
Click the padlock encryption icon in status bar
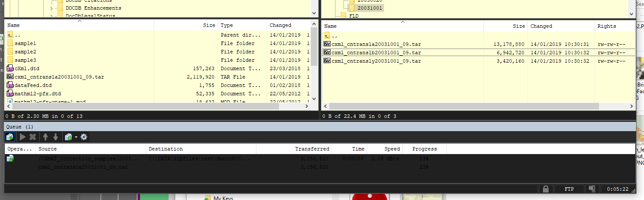click(x=546, y=189)
